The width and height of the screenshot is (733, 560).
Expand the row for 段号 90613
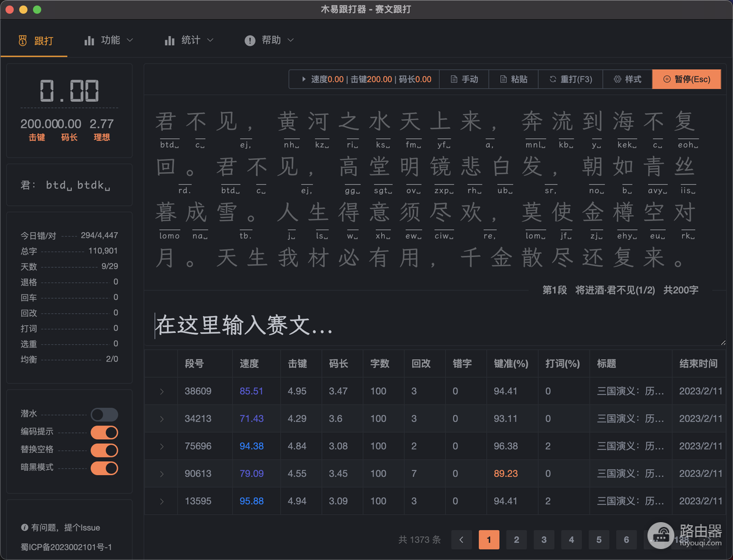[x=162, y=474]
